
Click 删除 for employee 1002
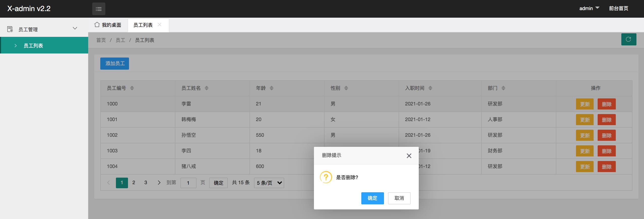[606, 135]
